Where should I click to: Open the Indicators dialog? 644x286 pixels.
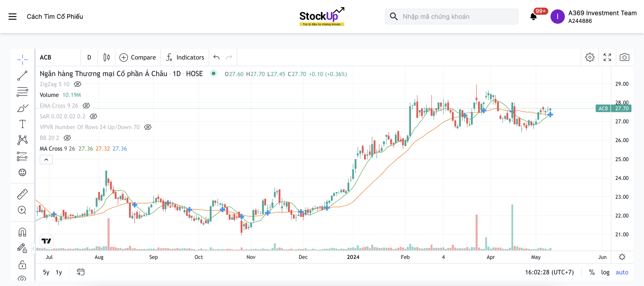point(185,57)
